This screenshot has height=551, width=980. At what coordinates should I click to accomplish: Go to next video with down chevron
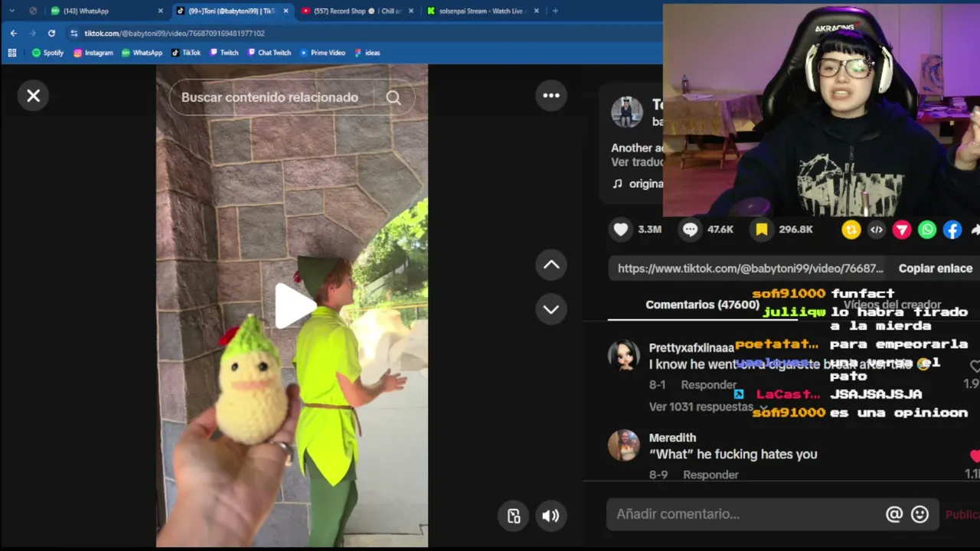point(551,309)
